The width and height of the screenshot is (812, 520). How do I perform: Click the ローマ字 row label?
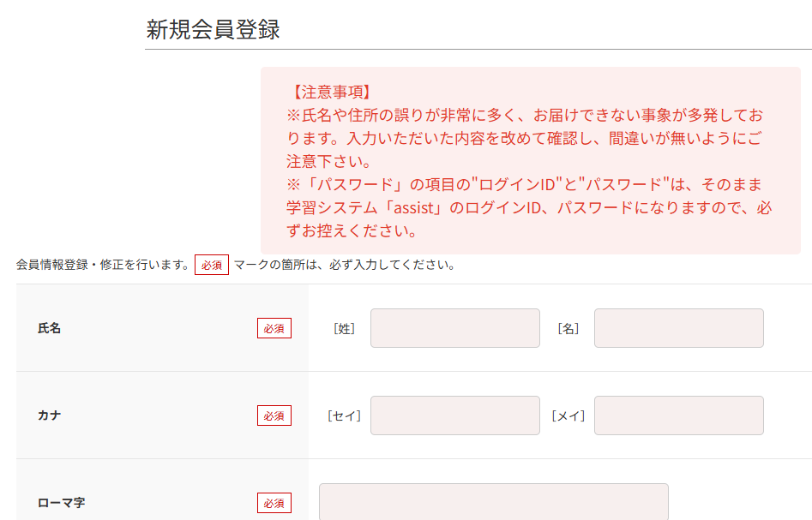61,503
